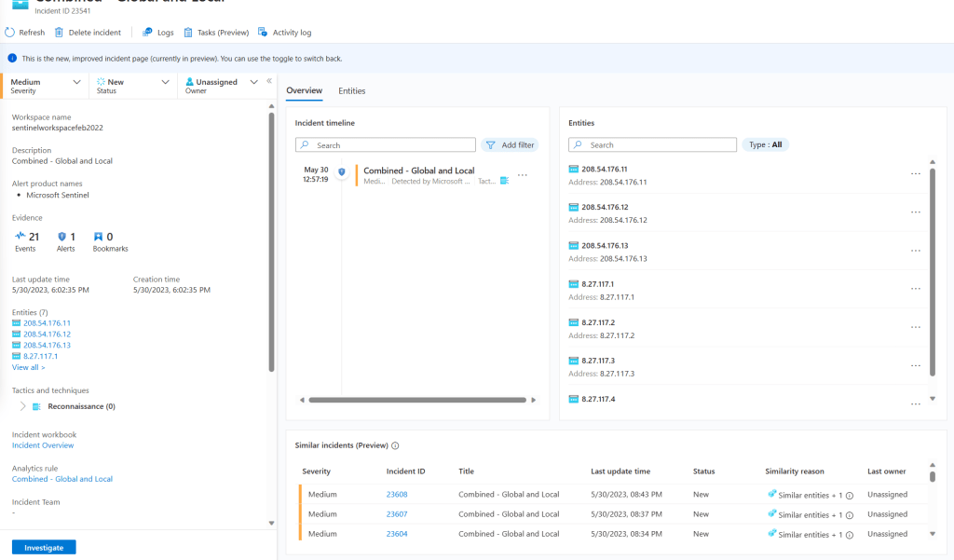Click the Refresh icon in toolbar
Viewport: 954px width, 560px height.
[x=9, y=33]
